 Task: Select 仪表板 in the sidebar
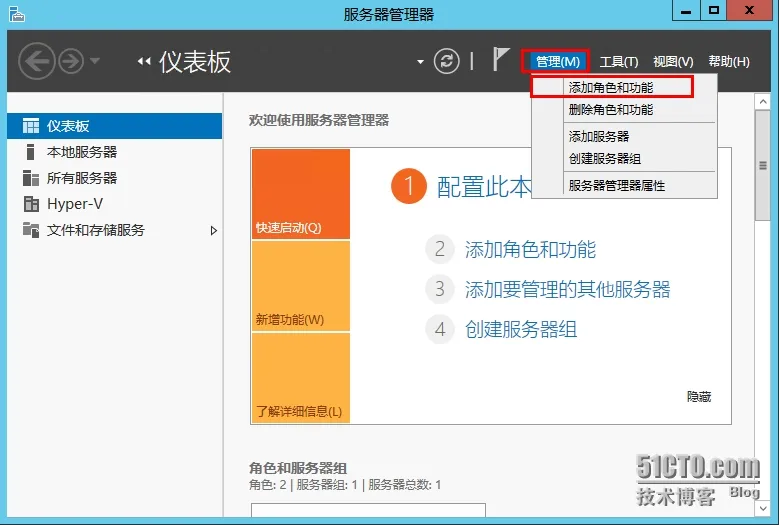point(115,126)
